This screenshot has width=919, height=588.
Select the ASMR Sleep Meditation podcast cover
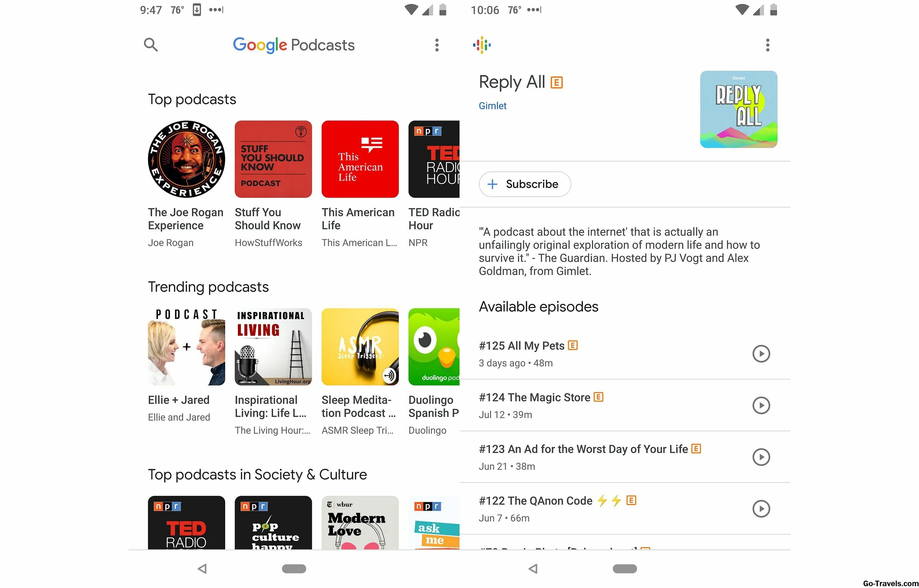(x=360, y=347)
